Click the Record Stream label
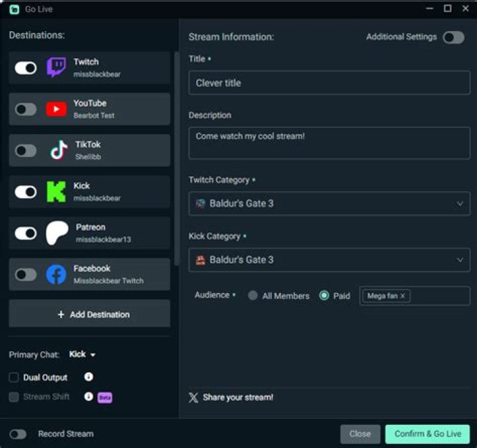This screenshot has width=477, height=448. tap(66, 434)
